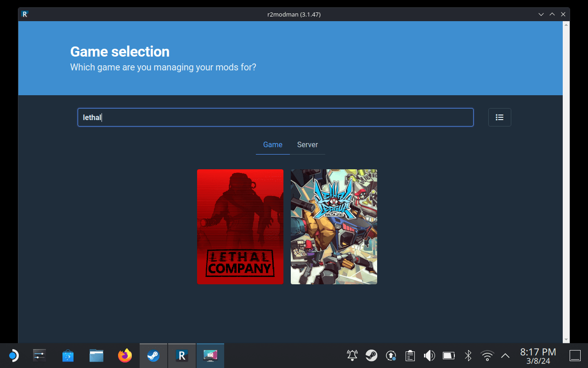Screen dimensions: 588x368
Task: Open System Settings from the taskbar
Action: click(40, 356)
